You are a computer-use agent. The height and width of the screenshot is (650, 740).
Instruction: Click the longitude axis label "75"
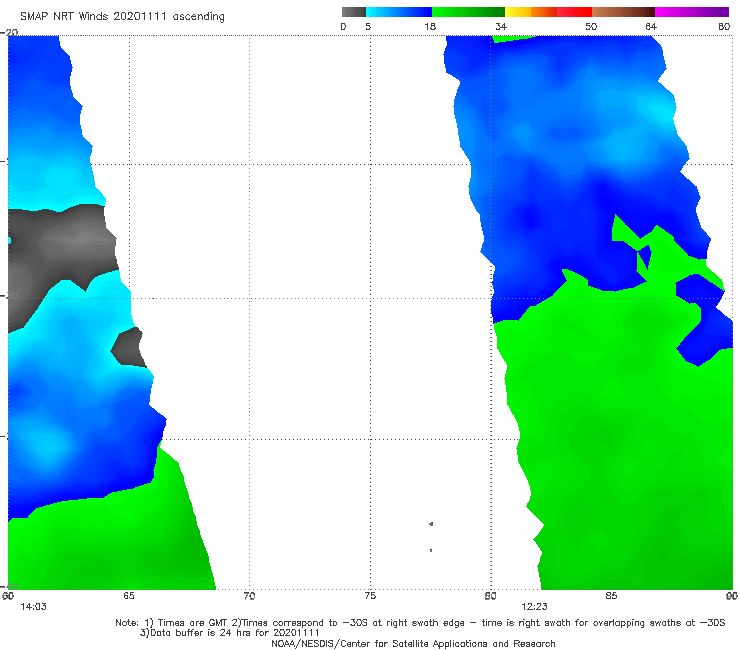point(370,596)
